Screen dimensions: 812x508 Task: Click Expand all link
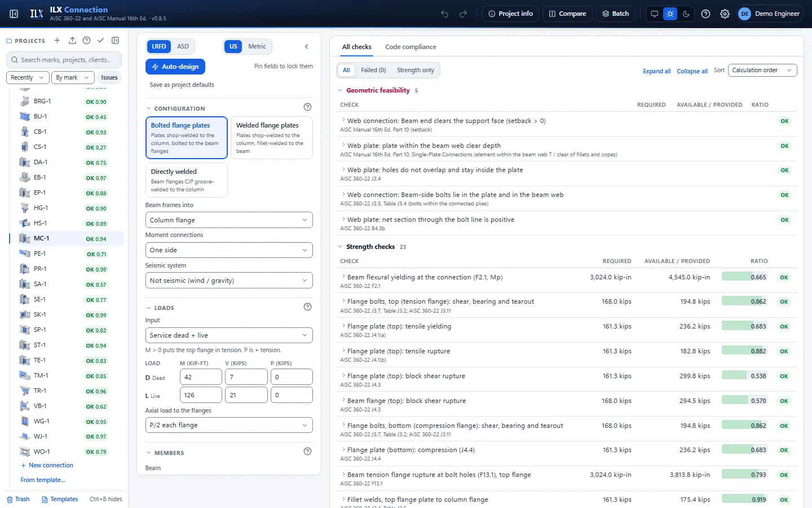[x=656, y=71]
